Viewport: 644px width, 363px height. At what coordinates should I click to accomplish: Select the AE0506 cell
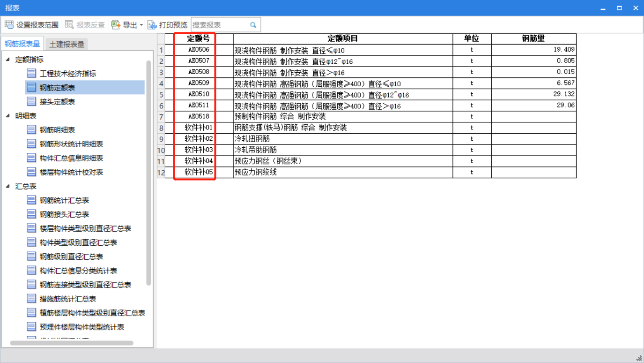click(x=199, y=49)
